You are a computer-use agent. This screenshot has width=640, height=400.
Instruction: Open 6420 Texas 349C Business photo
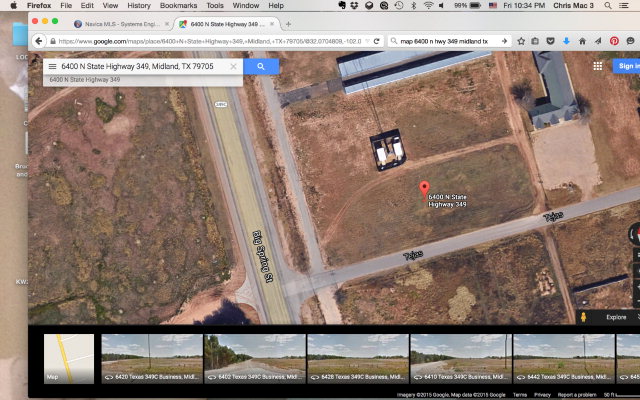pos(152,359)
